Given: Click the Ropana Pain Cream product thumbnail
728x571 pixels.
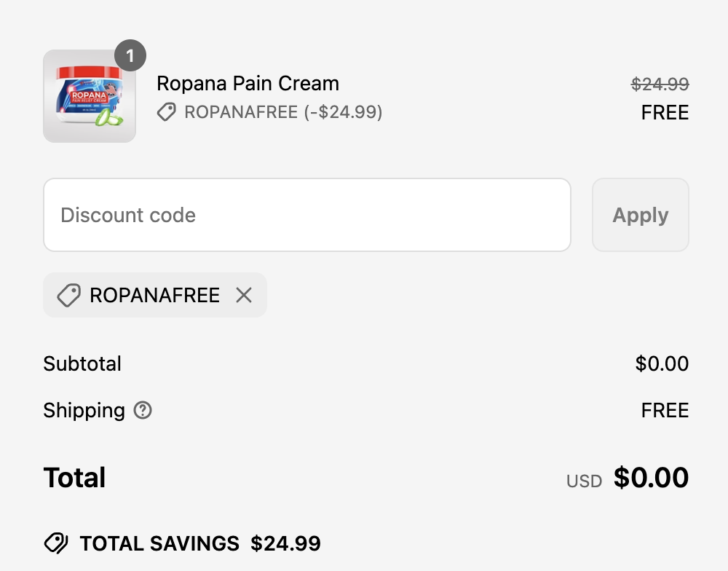Looking at the screenshot, I should click(x=89, y=96).
